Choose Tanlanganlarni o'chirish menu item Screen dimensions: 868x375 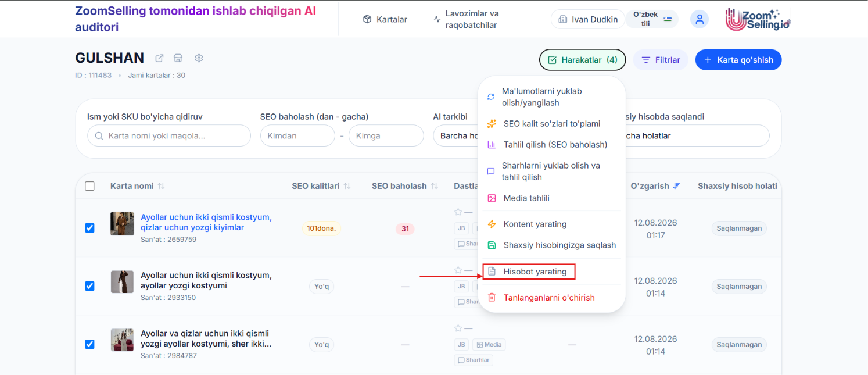pyautogui.click(x=551, y=298)
